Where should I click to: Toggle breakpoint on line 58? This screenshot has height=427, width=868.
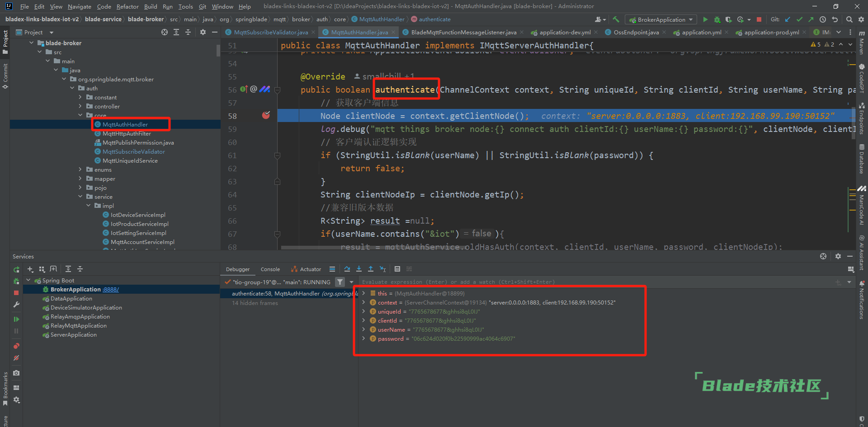click(x=266, y=116)
